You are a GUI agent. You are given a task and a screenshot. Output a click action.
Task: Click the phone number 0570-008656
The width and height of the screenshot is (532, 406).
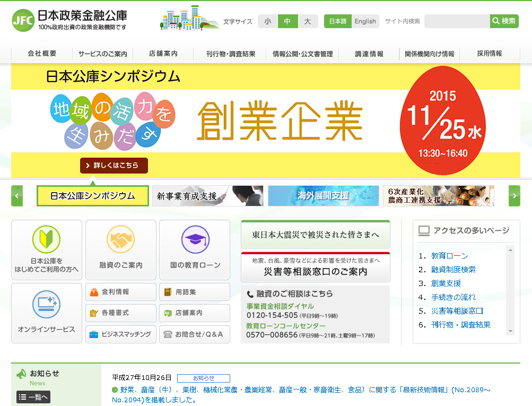272,335
